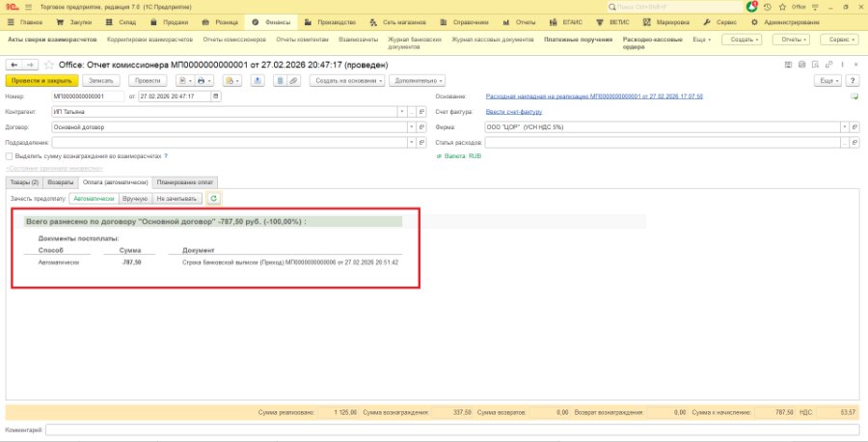868x442 pixels.
Task: Expand the Контрагент dropdown arrow
Action: tap(402, 112)
